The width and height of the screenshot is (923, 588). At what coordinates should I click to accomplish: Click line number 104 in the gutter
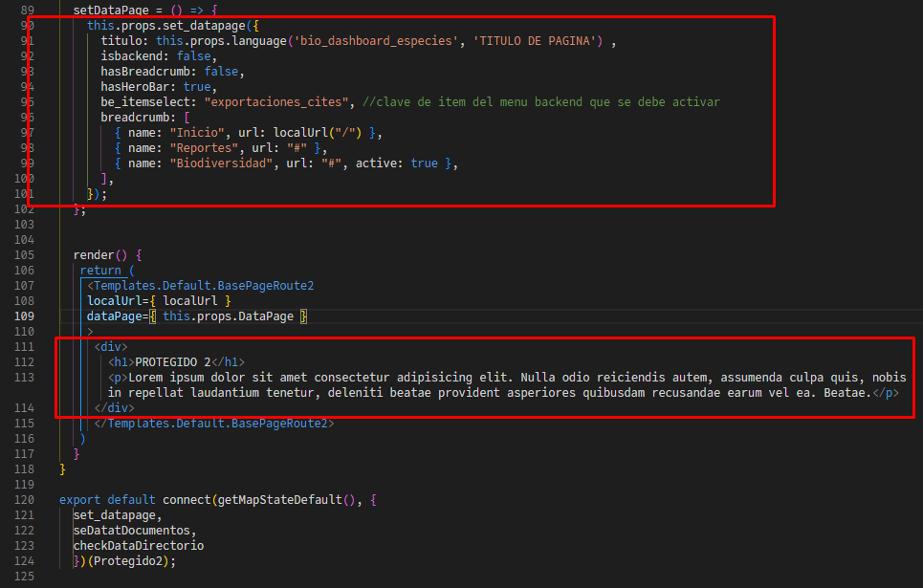click(x=24, y=240)
